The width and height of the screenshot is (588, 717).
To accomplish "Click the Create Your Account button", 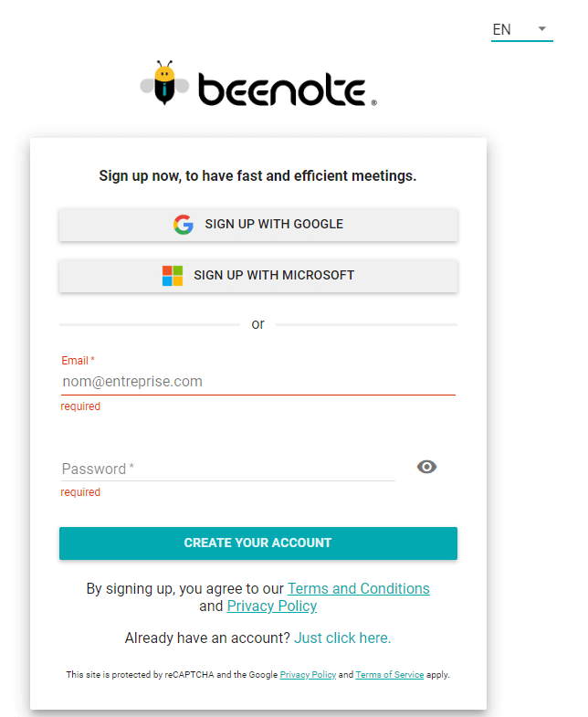I will pyautogui.click(x=258, y=543).
